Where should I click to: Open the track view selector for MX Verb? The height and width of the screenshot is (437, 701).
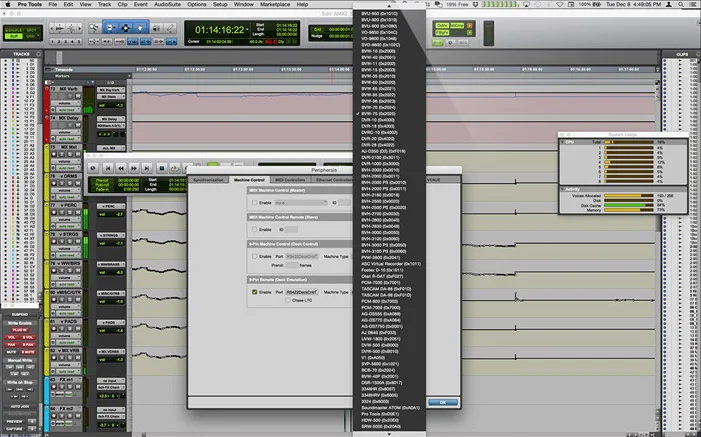(x=66, y=103)
